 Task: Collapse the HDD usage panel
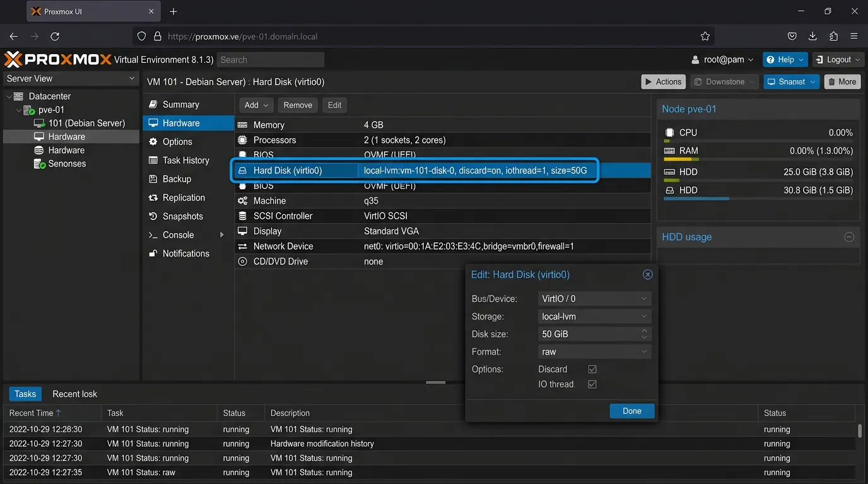click(849, 237)
